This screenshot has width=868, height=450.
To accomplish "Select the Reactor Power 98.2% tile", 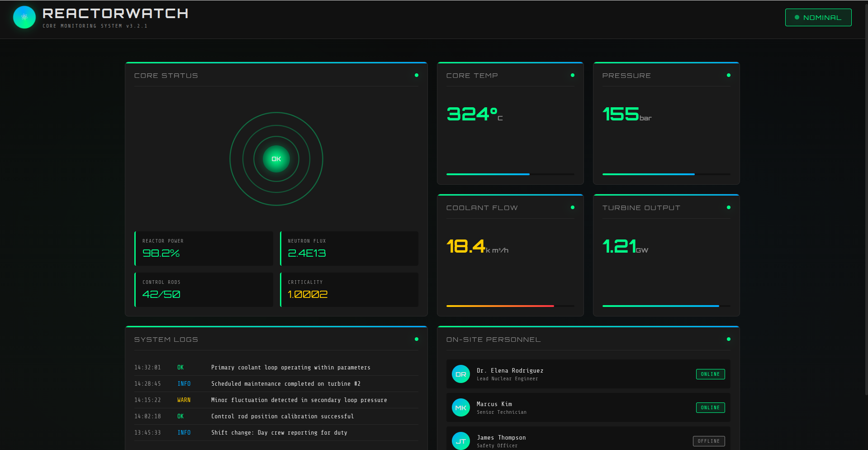I will pyautogui.click(x=204, y=249).
